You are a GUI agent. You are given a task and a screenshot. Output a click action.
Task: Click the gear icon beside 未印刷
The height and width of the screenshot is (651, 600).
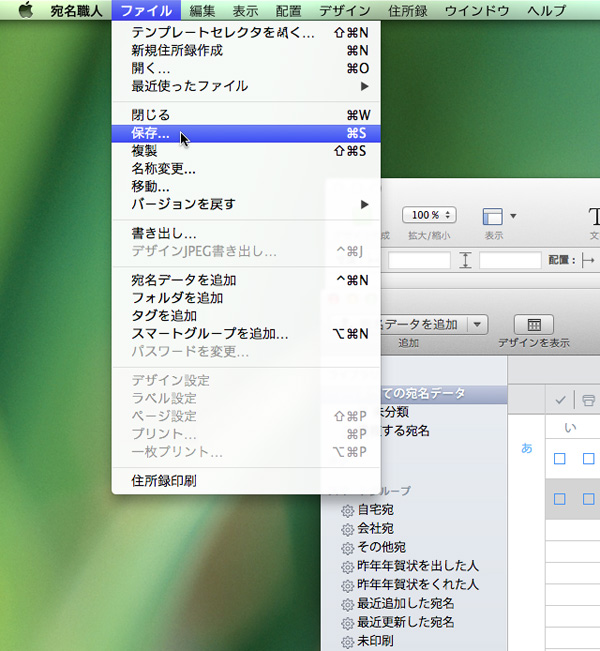point(347,641)
